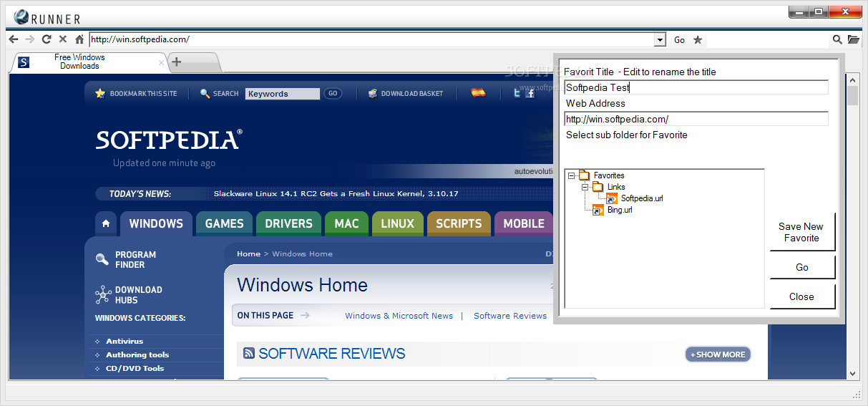Stop loading with the X icon

63,39
